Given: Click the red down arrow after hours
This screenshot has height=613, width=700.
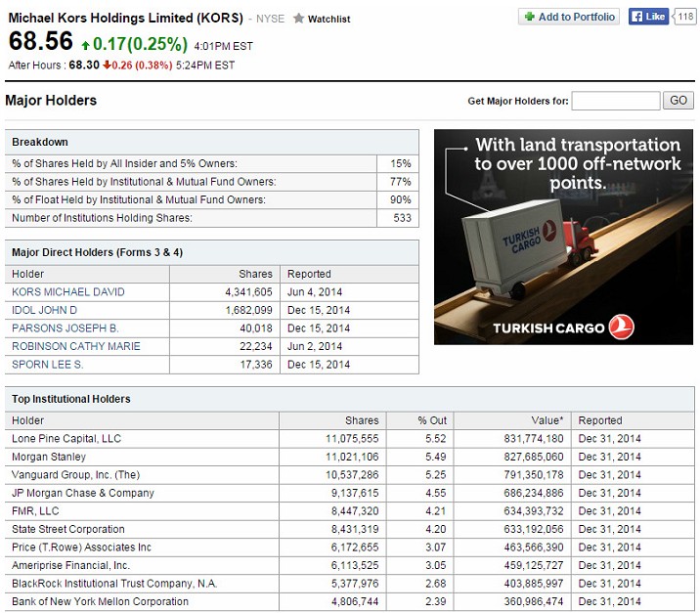Looking at the screenshot, I should (x=107, y=66).
